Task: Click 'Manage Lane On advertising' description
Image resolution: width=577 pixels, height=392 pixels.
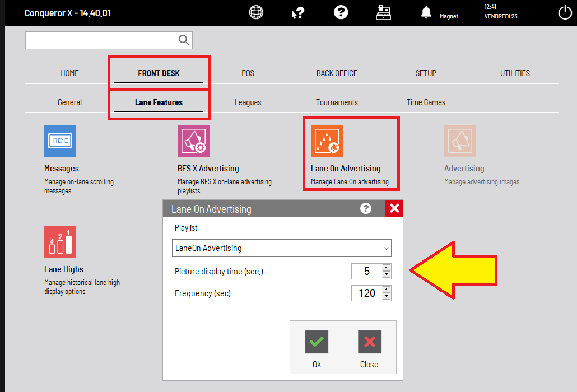Action: [x=350, y=181]
